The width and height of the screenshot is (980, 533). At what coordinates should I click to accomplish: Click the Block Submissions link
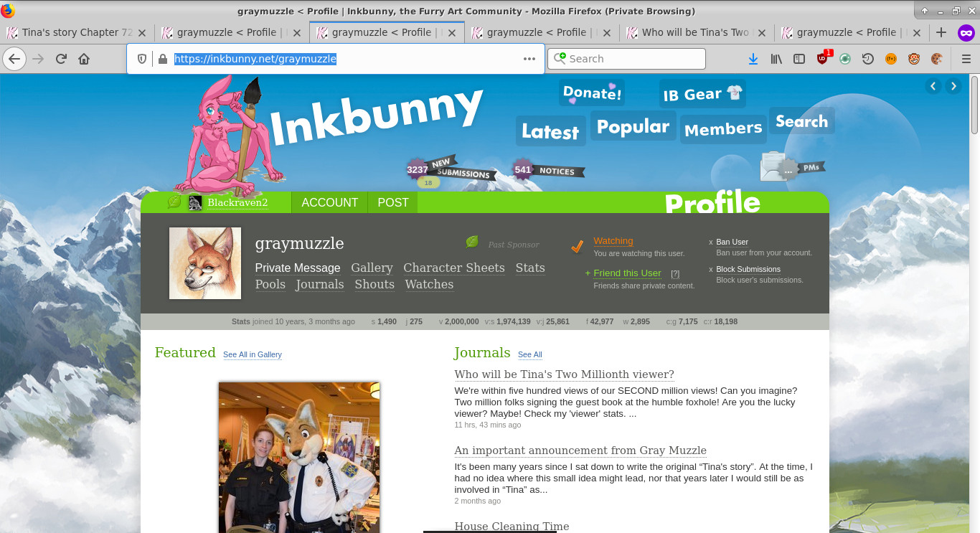click(x=748, y=269)
